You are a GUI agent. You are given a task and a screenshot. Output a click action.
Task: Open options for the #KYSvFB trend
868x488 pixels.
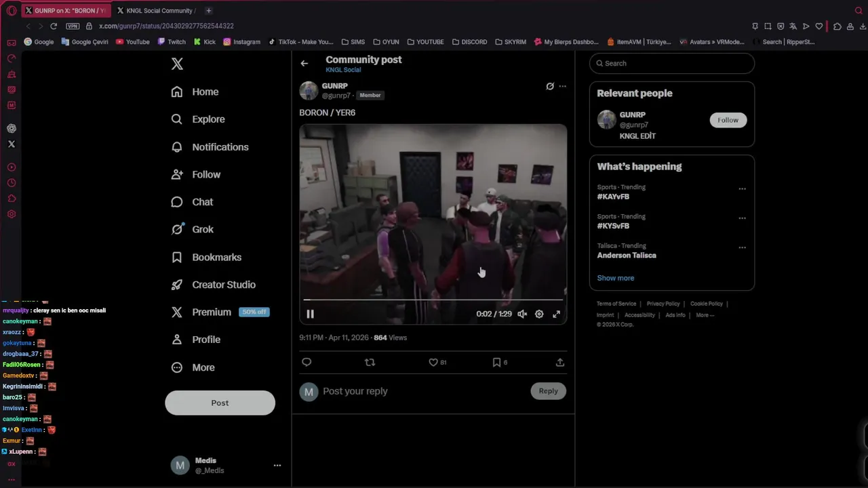click(742, 218)
